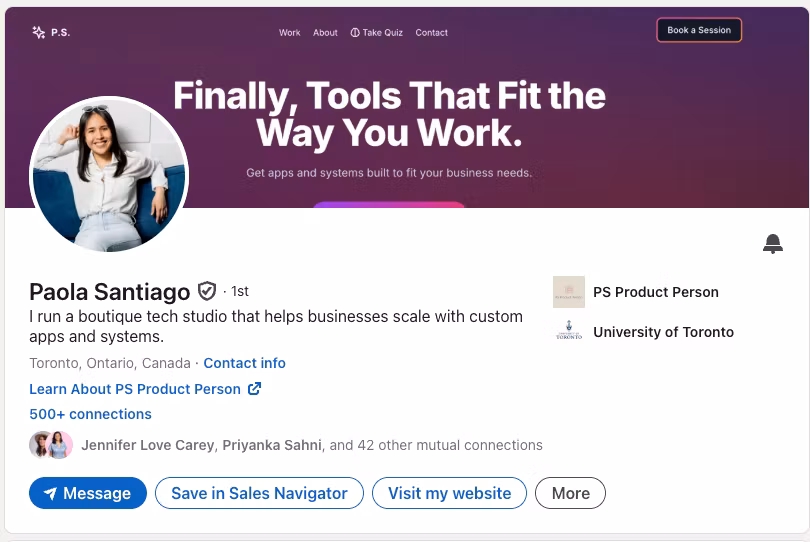
Task: Open Paola Santiago's profile photo
Action: (109, 175)
